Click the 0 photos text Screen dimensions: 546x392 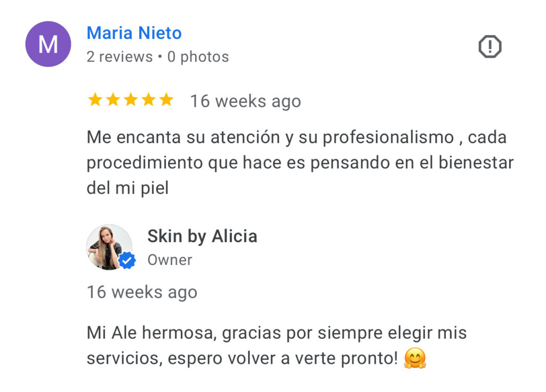point(198,57)
